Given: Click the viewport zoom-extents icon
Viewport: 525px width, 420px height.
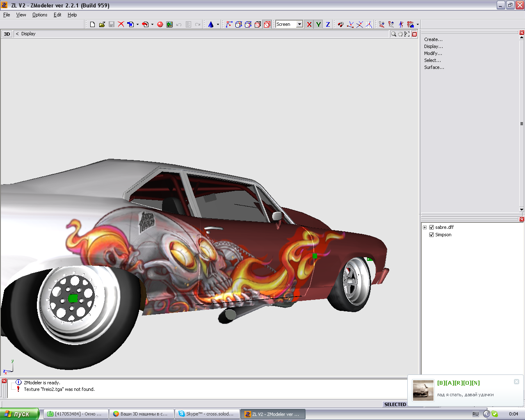Looking at the screenshot, I should pos(406,34).
